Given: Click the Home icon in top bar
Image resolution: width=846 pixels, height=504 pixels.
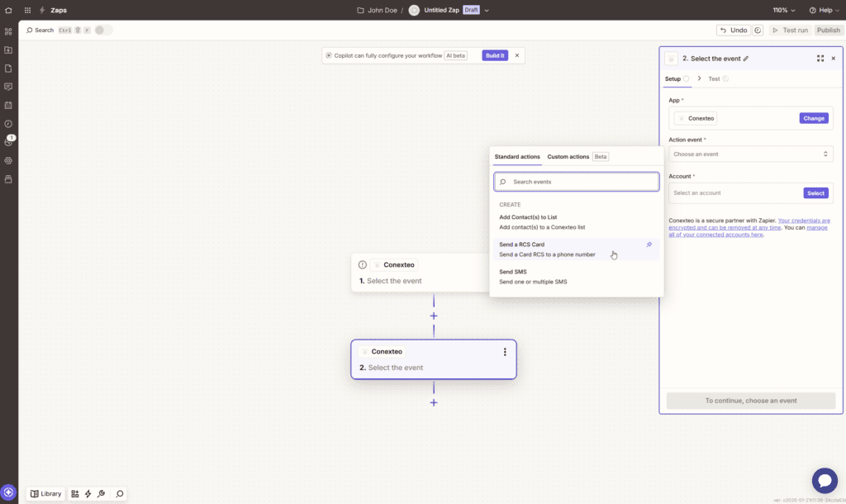Looking at the screenshot, I should click(8, 10).
